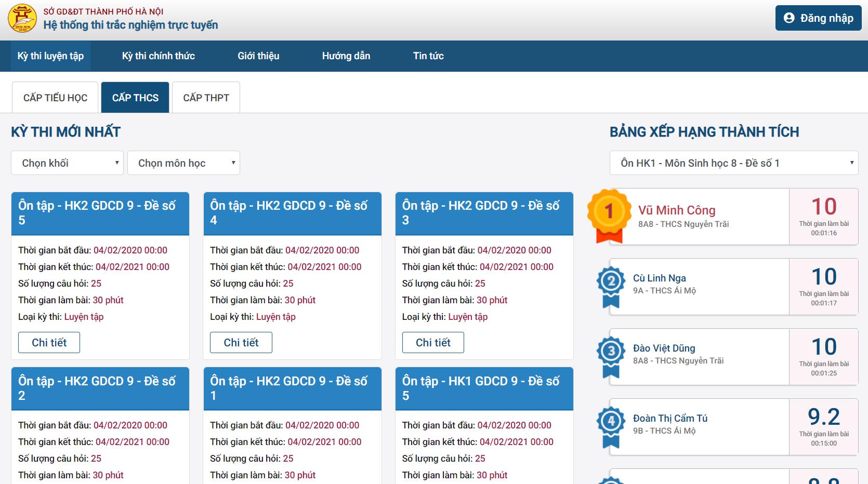This screenshot has height=484, width=868.
Task: Expand the Chọn môn học dropdown
Action: point(183,163)
